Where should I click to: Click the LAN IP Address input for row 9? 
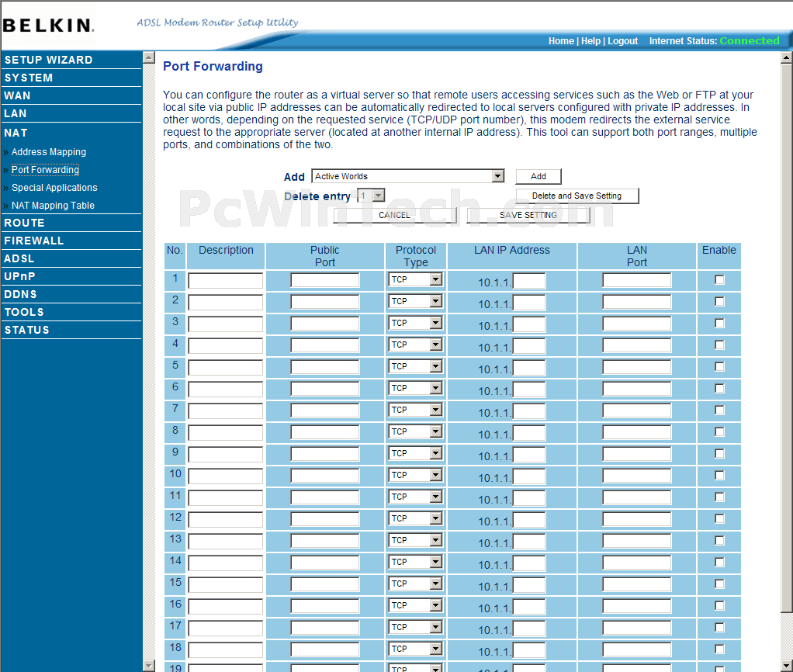coord(529,455)
